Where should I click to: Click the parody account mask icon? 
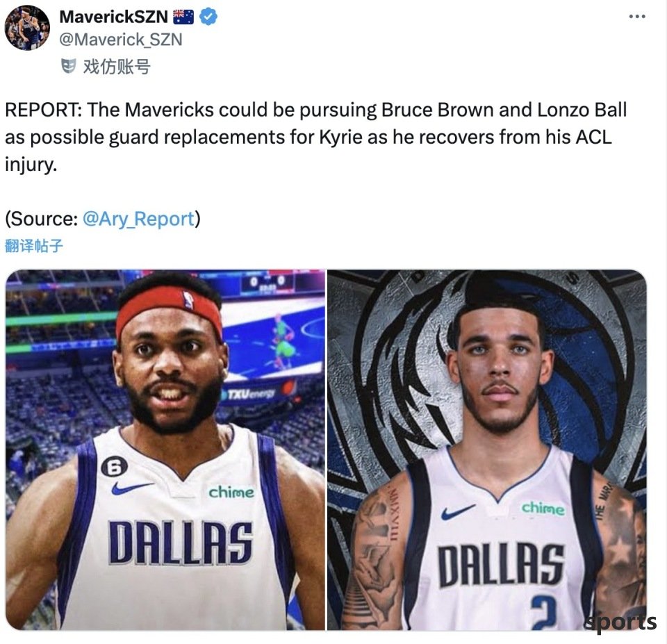coord(69,67)
